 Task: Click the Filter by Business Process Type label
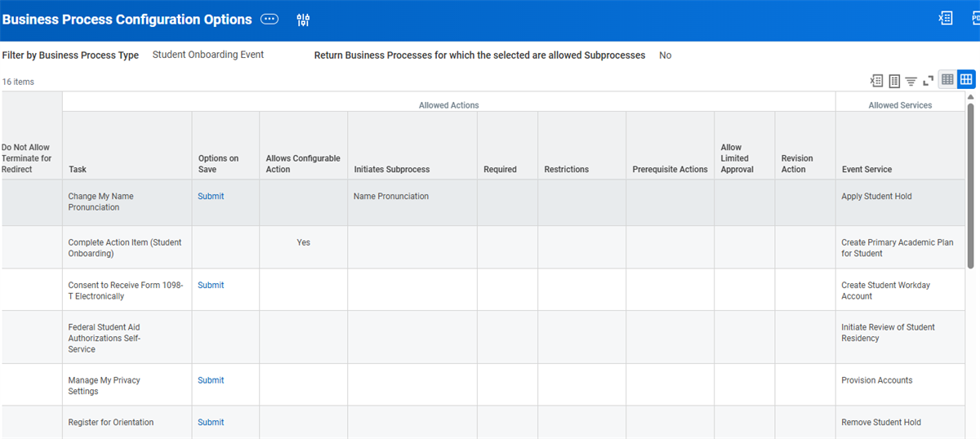tap(70, 55)
